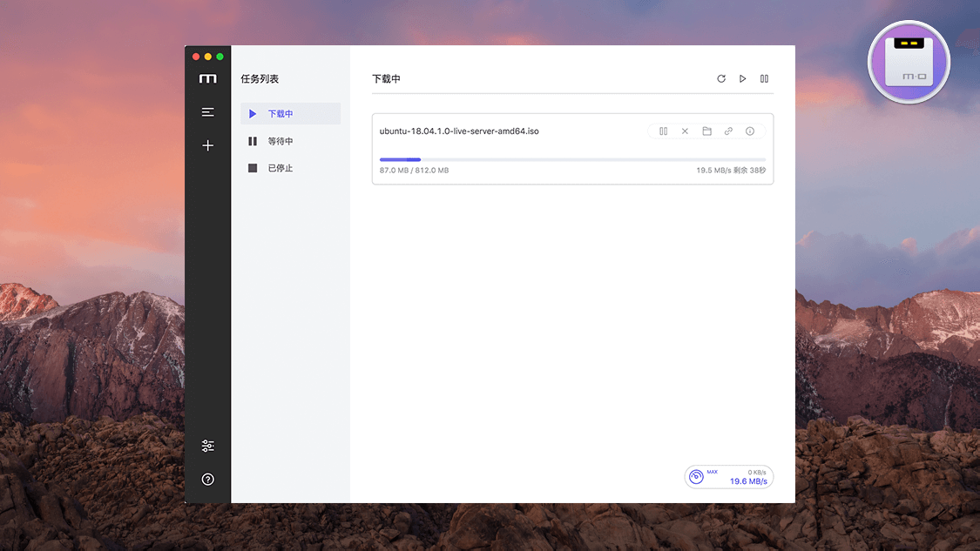
Task: Show the ubuntu ISO file in its folder
Action: point(706,131)
